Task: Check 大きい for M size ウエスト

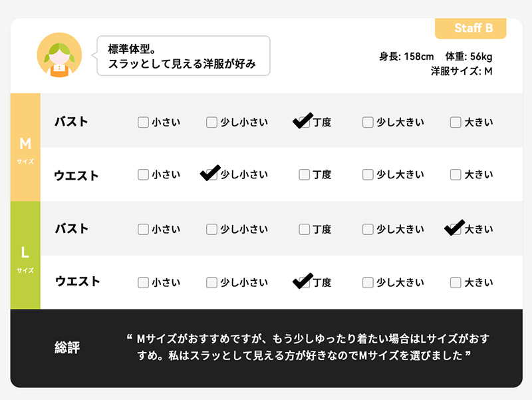Action: pos(456,175)
